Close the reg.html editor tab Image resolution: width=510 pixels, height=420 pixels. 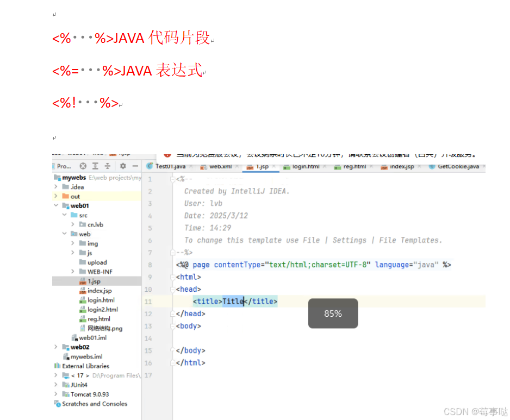371,167
